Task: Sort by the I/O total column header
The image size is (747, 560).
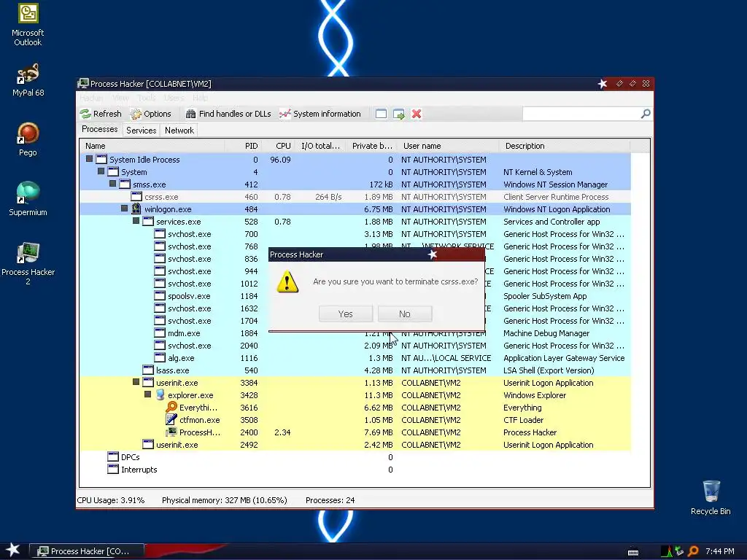Action: [x=320, y=146]
